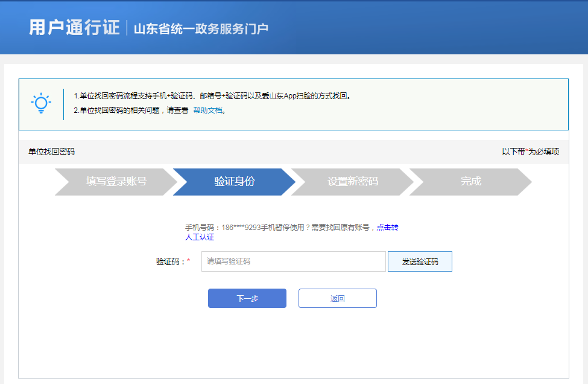
Task: Select the active 验证身份 step
Action: click(234, 182)
